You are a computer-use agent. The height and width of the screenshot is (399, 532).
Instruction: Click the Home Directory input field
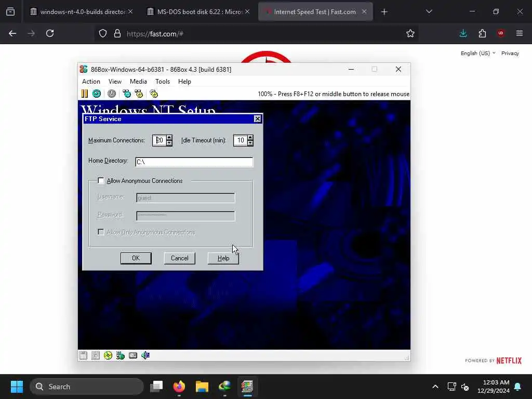tap(194, 162)
